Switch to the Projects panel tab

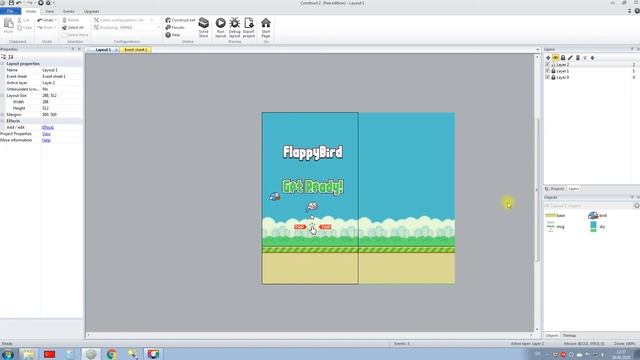tap(555, 189)
